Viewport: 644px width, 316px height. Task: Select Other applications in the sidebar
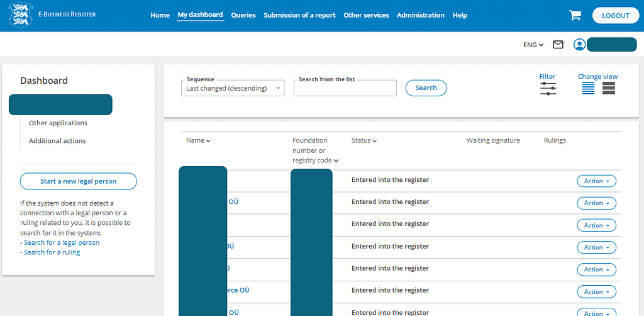click(x=58, y=123)
